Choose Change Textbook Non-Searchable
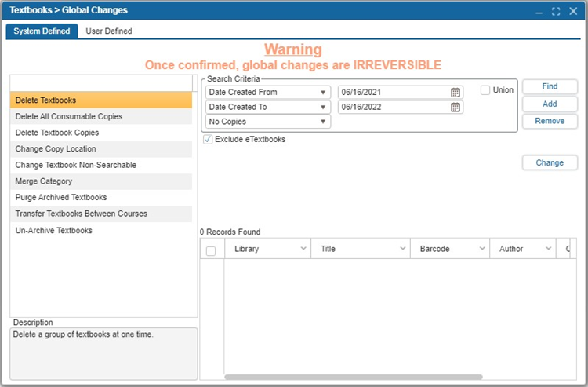 pos(101,165)
